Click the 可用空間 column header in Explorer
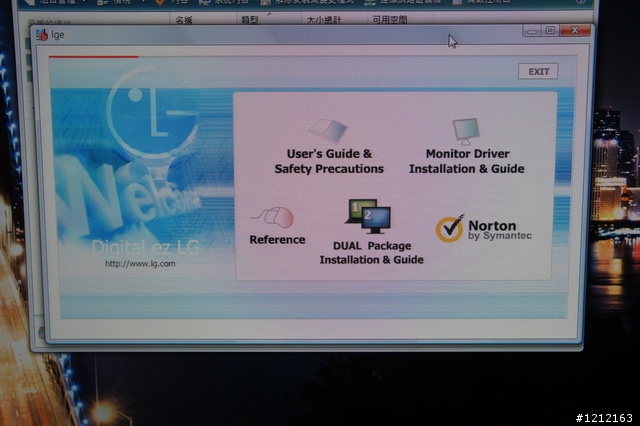The image size is (640, 426). coord(389,19)
